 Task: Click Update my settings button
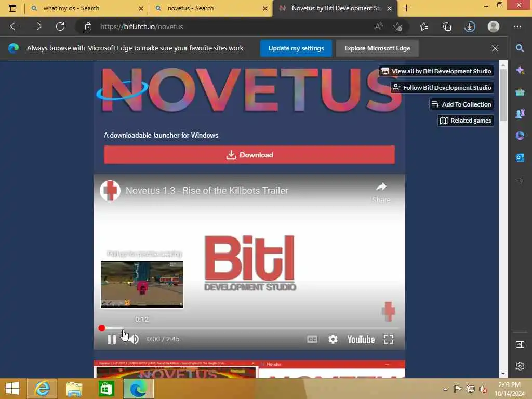(296, 48)
